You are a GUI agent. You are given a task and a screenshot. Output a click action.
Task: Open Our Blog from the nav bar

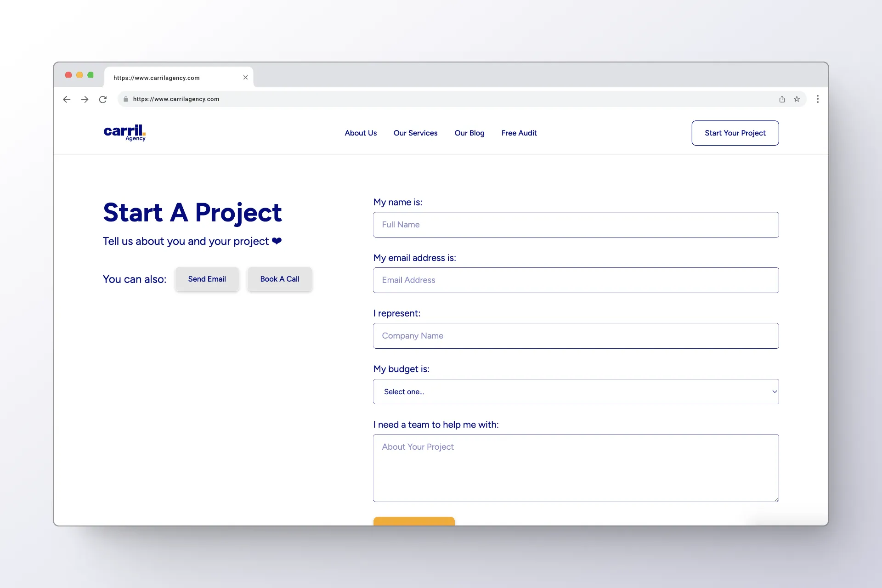click(x=469, y=133)
